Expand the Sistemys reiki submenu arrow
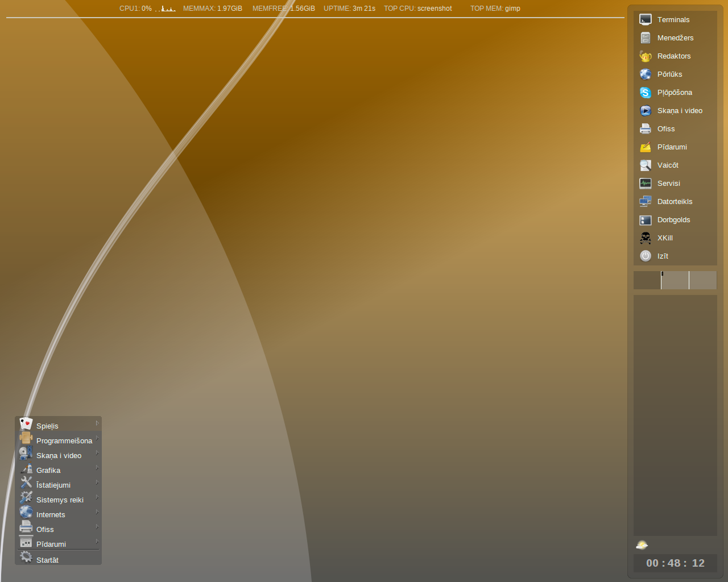Screen dimensions: 728x582 coord(97,497)
